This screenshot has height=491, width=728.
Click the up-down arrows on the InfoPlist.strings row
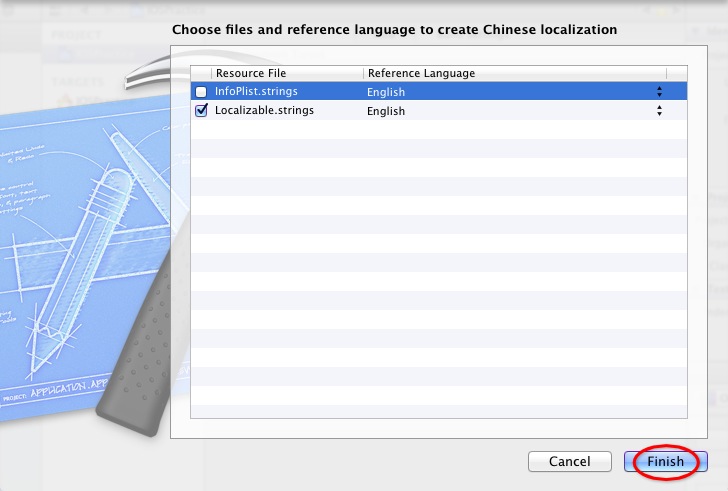click(659, 92)
